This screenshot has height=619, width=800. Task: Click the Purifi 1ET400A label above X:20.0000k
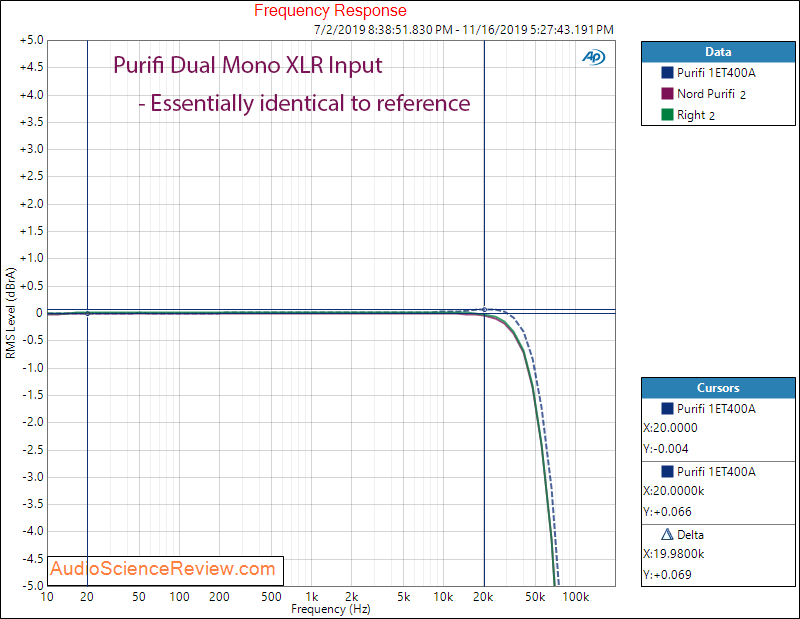click(x=716, y=472)
